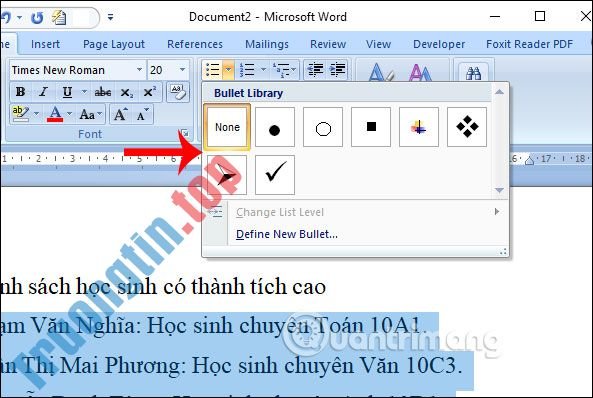The height and width of the screenshot is (398, 593).
Task: Open the Page Layout tab
Action: click(x=114, y=44)
